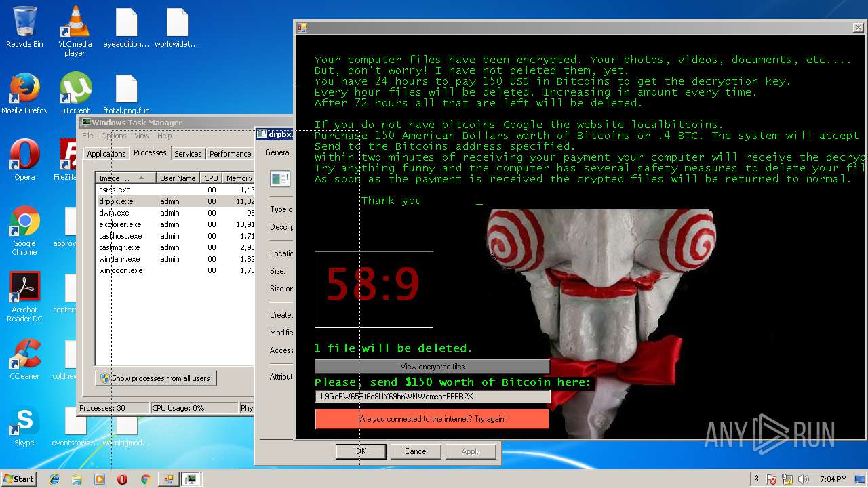
Task: Open Windows Media Player taskbar icon
Action: (100, 479)
